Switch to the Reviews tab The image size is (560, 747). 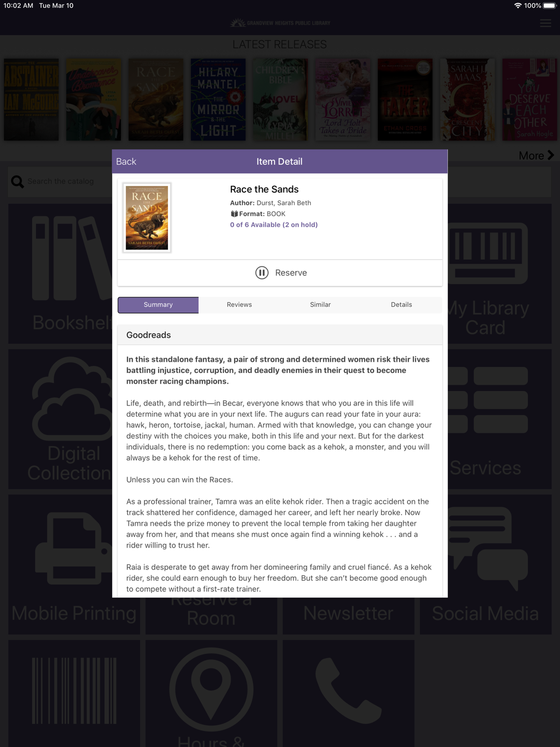point(239,305)
